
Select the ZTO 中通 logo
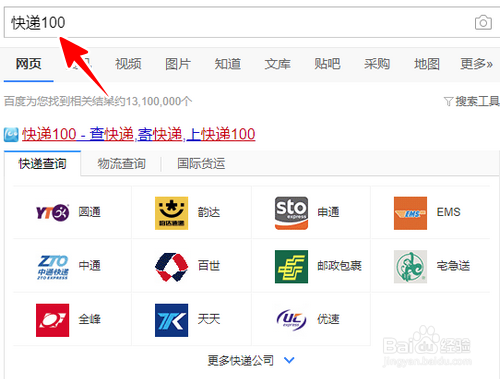click(53, 267)
